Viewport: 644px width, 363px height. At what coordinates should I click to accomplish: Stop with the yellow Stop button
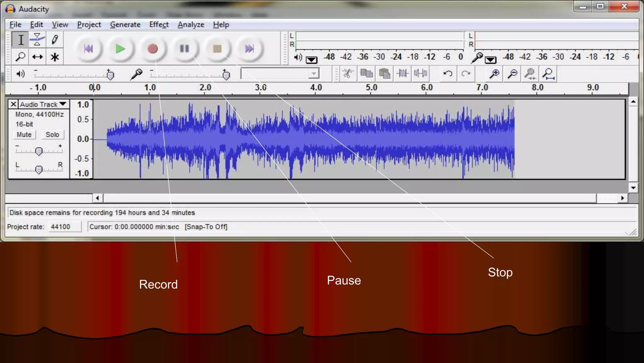coord(217,49)
